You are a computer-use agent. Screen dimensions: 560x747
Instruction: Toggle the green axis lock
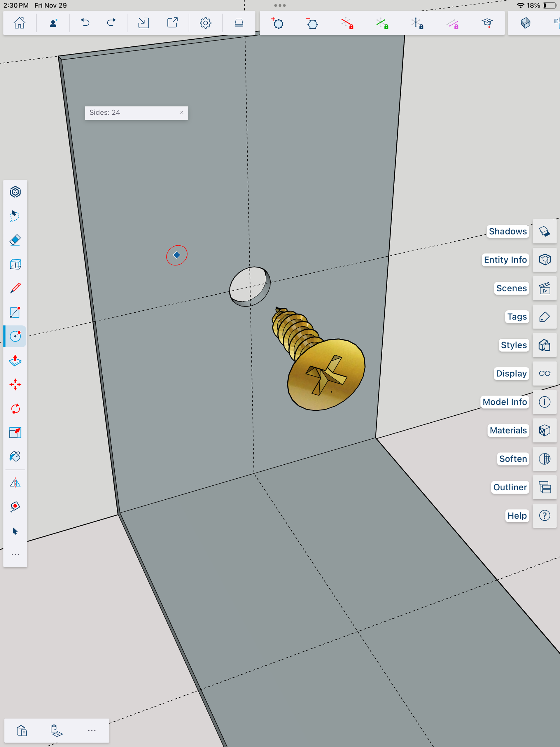pos(382,23)
